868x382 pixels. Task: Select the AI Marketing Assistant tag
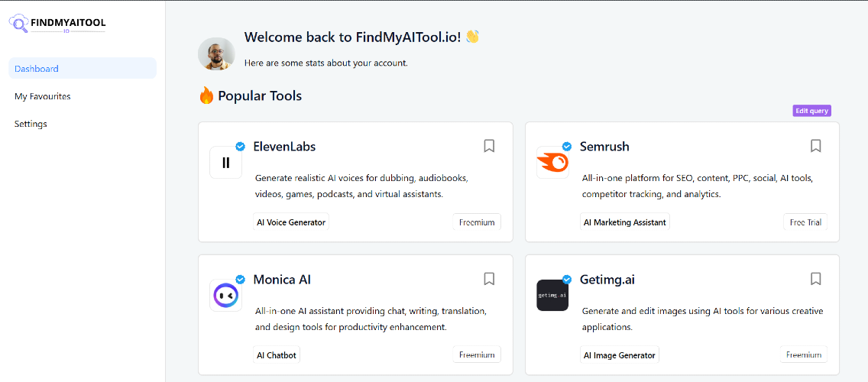(625, 222)
